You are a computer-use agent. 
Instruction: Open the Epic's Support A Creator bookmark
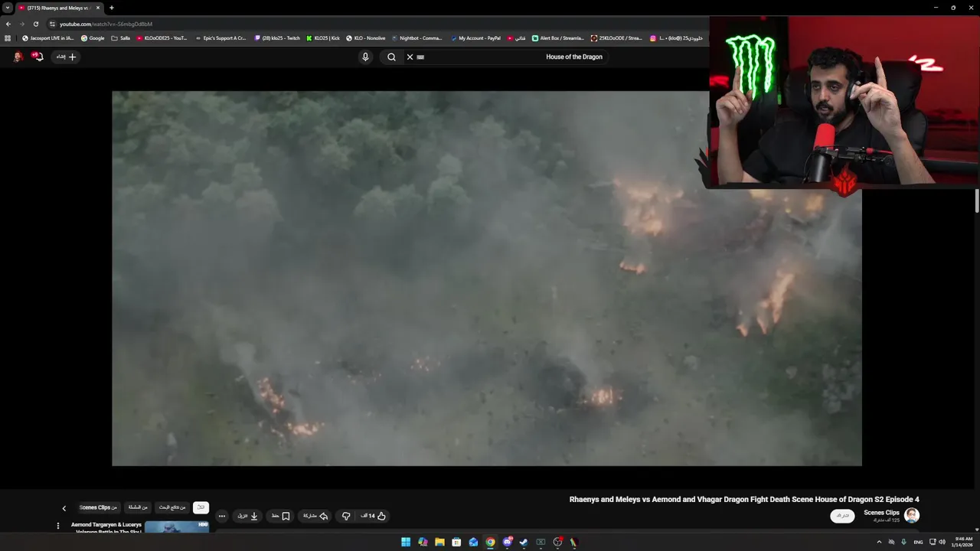[220, 37]
